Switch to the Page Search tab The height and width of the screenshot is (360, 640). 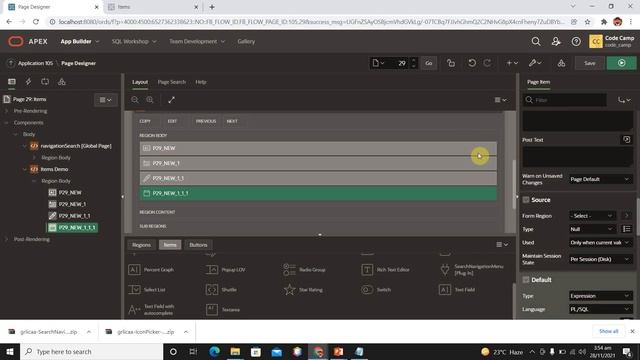(171, 82)
